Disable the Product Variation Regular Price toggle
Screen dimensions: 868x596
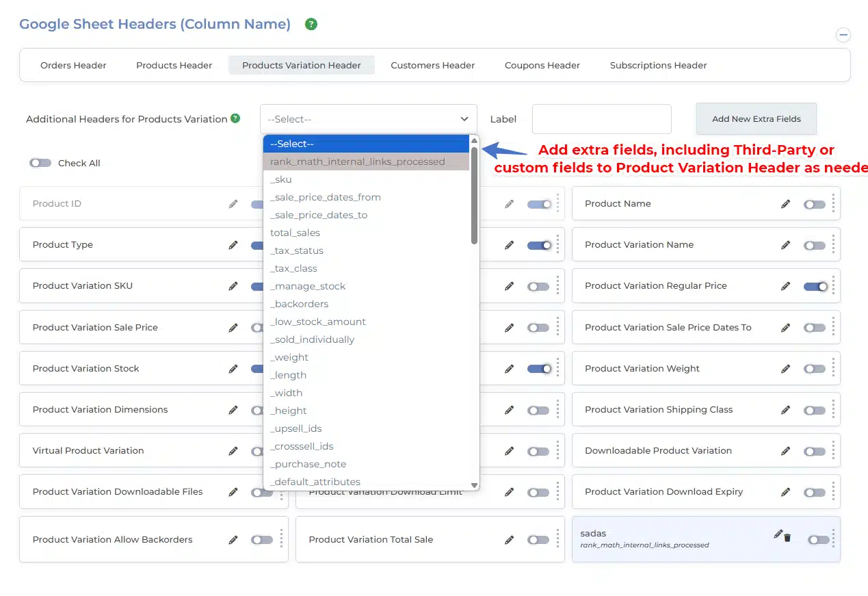coord(814,286)
